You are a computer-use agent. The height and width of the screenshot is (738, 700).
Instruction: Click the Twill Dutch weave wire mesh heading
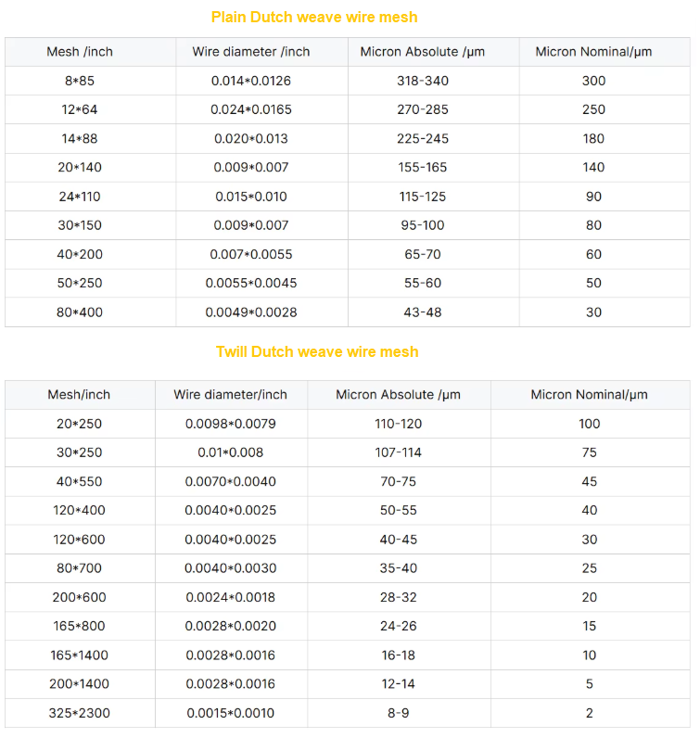coord(317,352)
